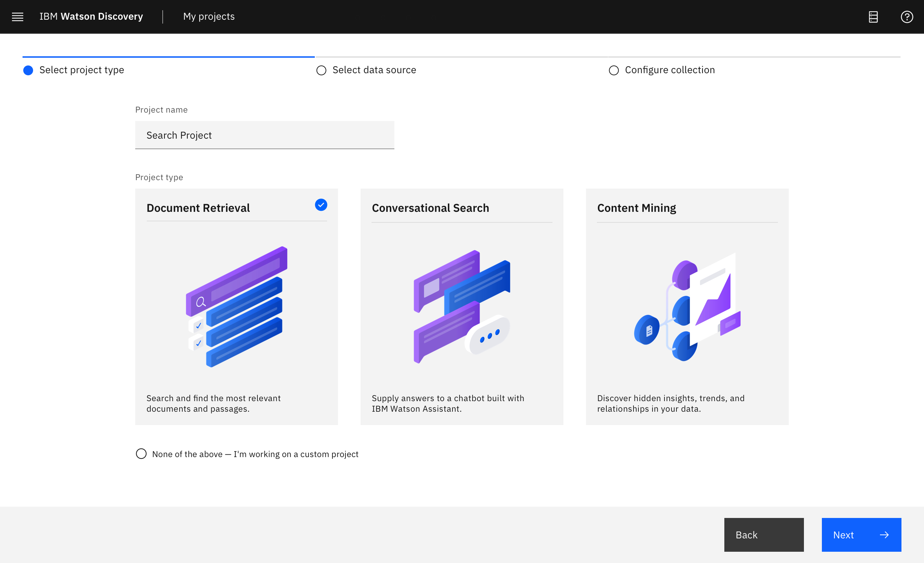Click the Select data source step radio
Image resolution: width=924 pixels, height=563 pixels.
tap(321, 70)
